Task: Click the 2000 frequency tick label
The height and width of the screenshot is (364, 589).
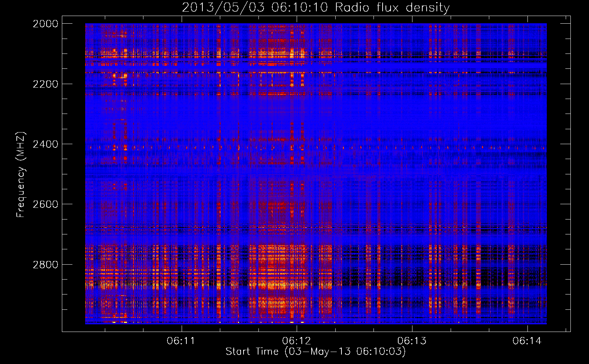Action: 46,24
